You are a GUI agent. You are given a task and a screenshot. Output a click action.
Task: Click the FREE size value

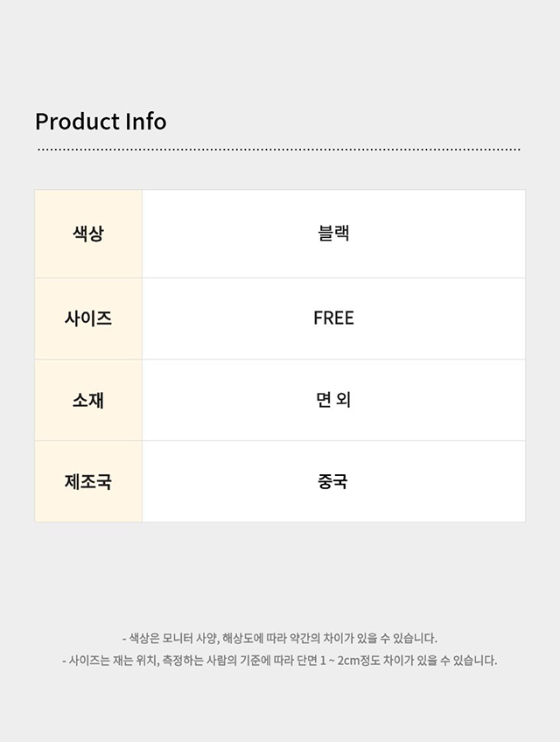(333, 318)
